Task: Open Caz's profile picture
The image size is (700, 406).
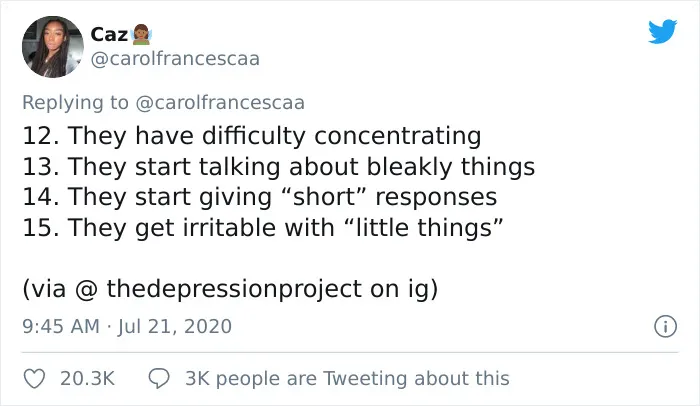Action: (53, 47)
